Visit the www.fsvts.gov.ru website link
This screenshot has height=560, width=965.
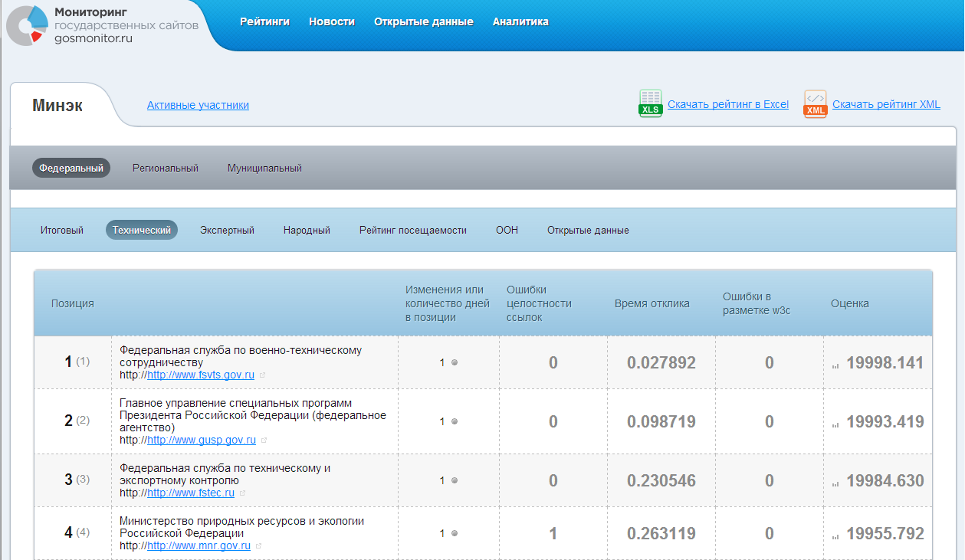pyautogui.click(x=200, y=375)
